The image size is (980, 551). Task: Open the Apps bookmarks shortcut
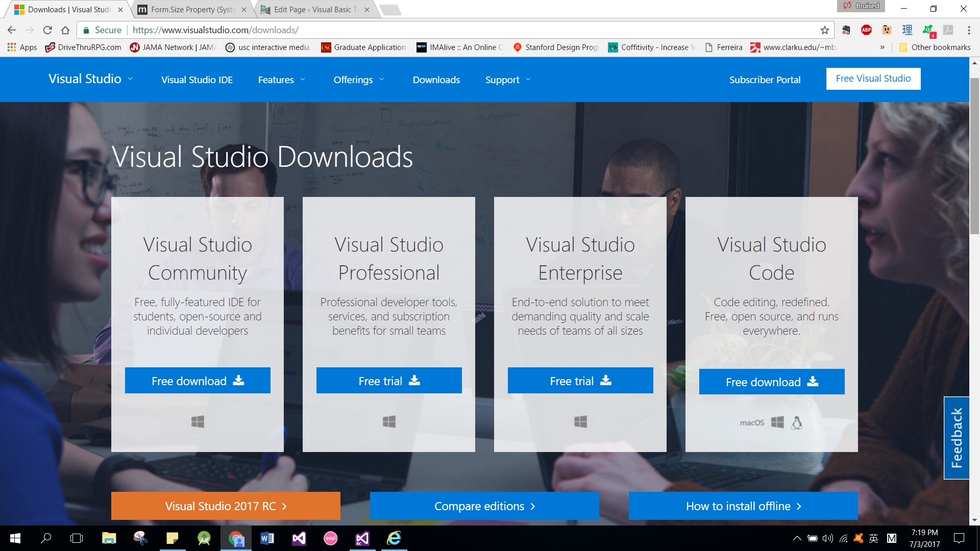point(22,47)
